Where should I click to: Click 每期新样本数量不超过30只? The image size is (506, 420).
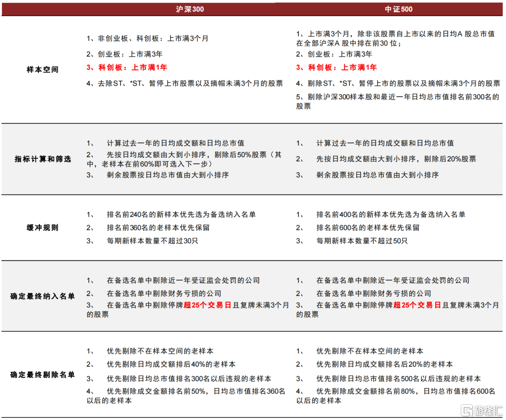pos(142,241)
